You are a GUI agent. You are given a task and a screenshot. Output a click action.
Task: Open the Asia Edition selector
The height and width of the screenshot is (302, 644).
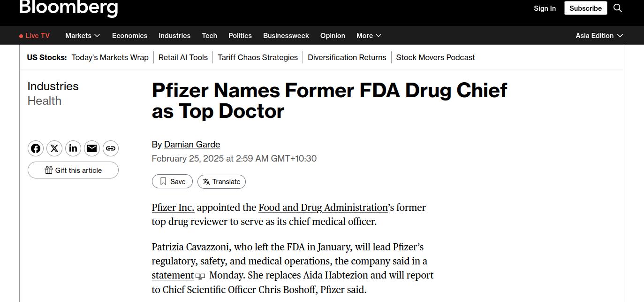coord(599,36)
